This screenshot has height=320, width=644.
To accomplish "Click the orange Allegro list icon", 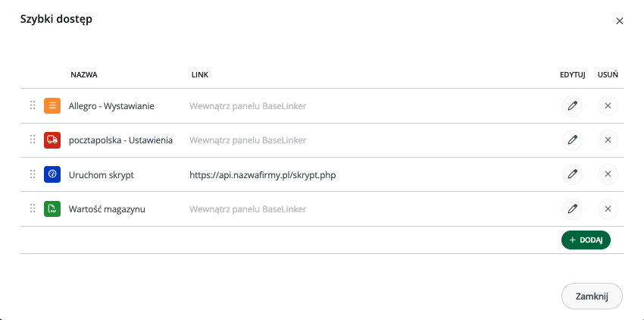I will (52, 106).
